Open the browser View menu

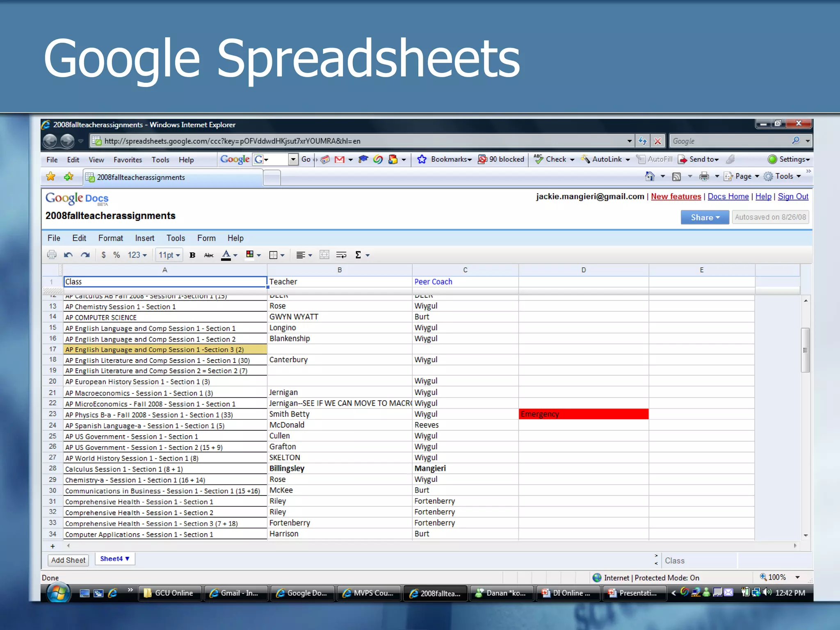tap(96, 160)
